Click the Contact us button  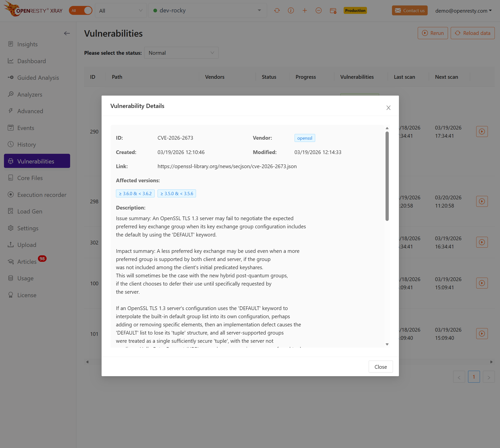(410, 10)
